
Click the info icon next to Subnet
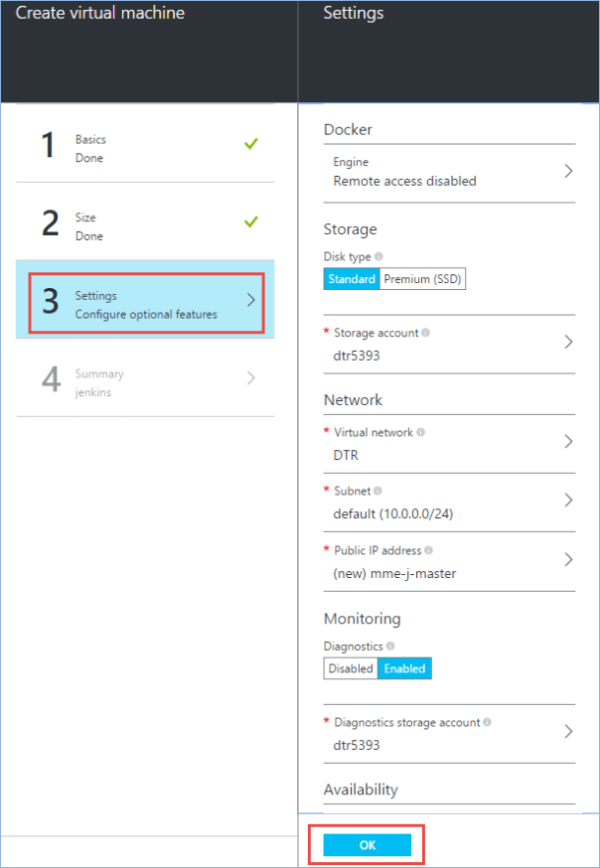pyautogui.click(x=377, y=491)
